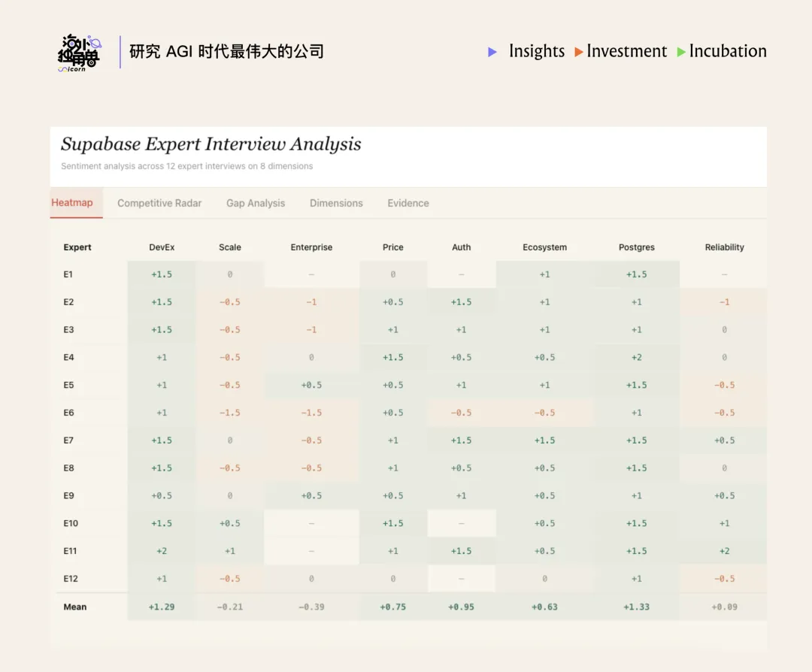The image size is (812, 672).
Task: Select the E2 row label
Action: [68, 302]
